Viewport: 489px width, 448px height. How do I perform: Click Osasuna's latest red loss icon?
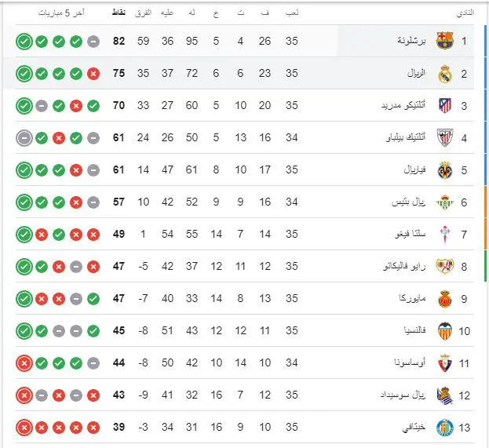pos(24,363)
